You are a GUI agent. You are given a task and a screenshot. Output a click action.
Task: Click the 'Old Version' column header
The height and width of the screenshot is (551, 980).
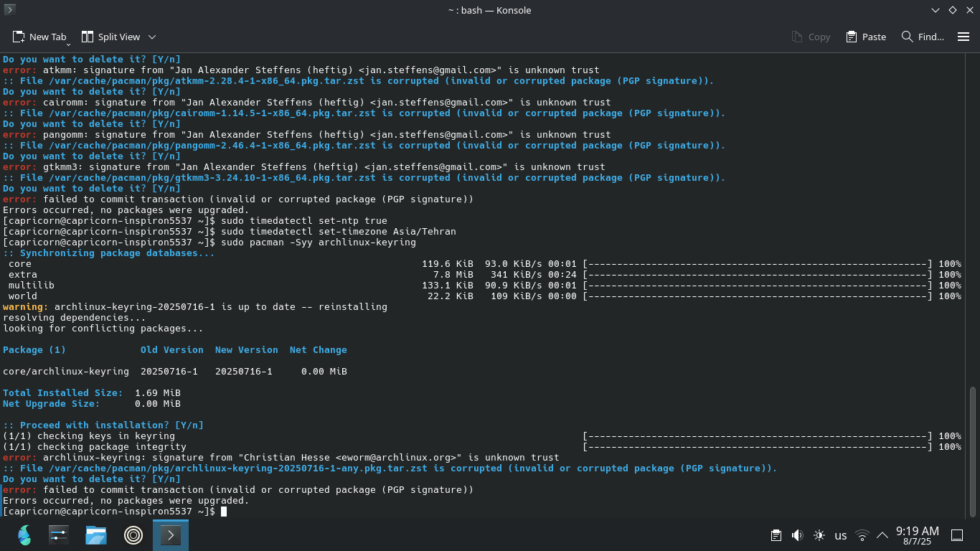pos(172,350)
